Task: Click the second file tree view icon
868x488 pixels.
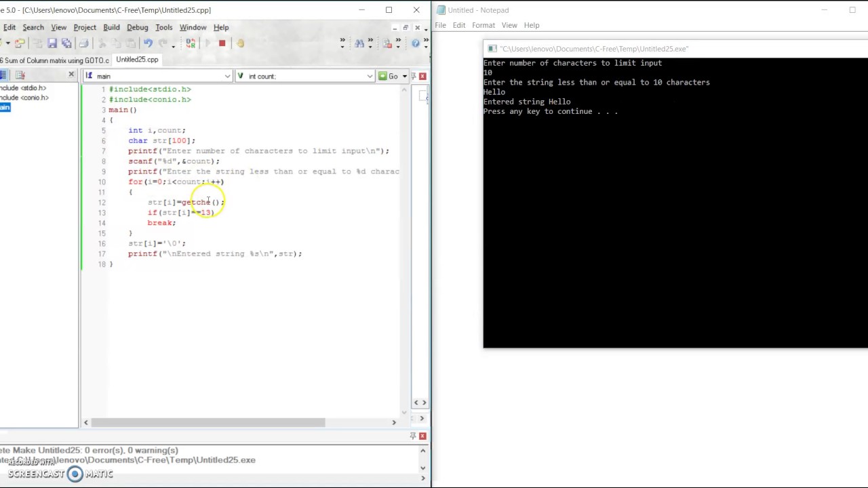Action: point(20,75)
